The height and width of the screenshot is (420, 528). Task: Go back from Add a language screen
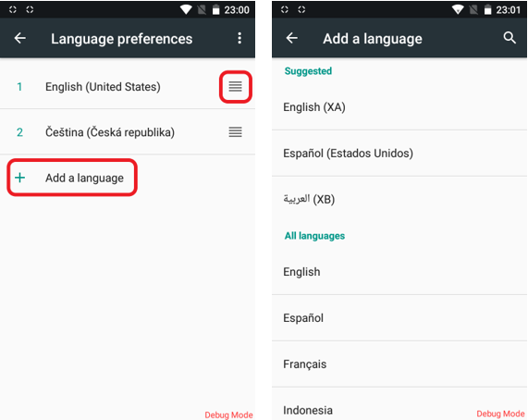(x=291, y=38)
